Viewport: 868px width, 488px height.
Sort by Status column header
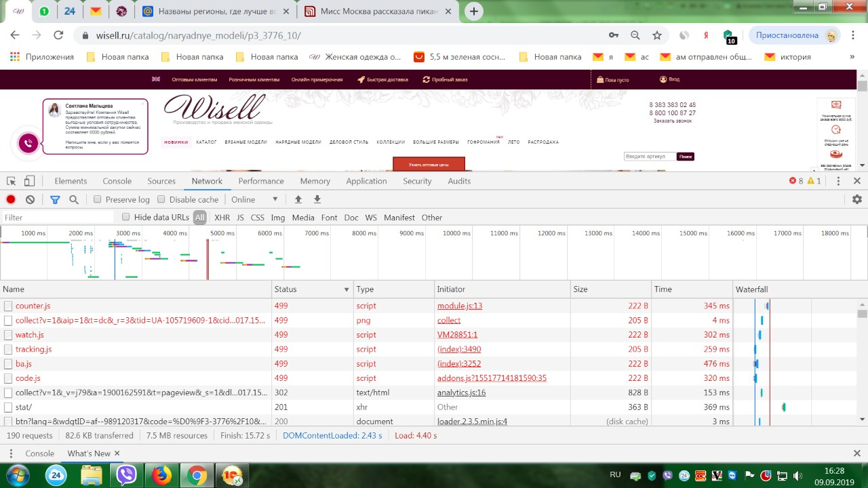tap(312, 289)
